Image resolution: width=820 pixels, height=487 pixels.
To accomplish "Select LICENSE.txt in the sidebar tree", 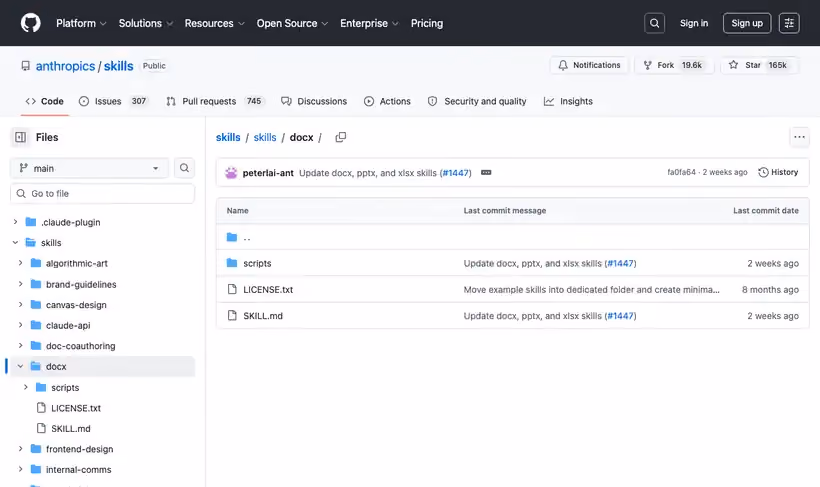I will click(x=76, y=408).
